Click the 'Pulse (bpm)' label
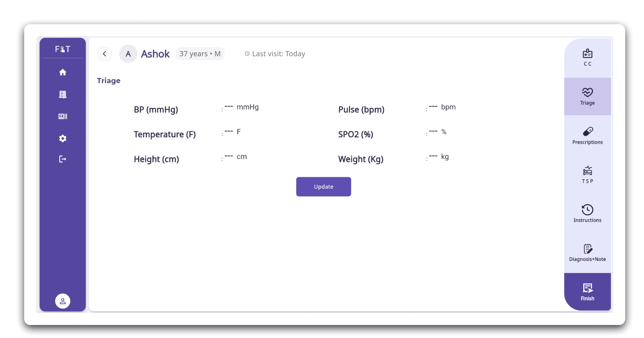Viewport: 644px width, 338px height. pyautogui.click(x=361, y=109)
